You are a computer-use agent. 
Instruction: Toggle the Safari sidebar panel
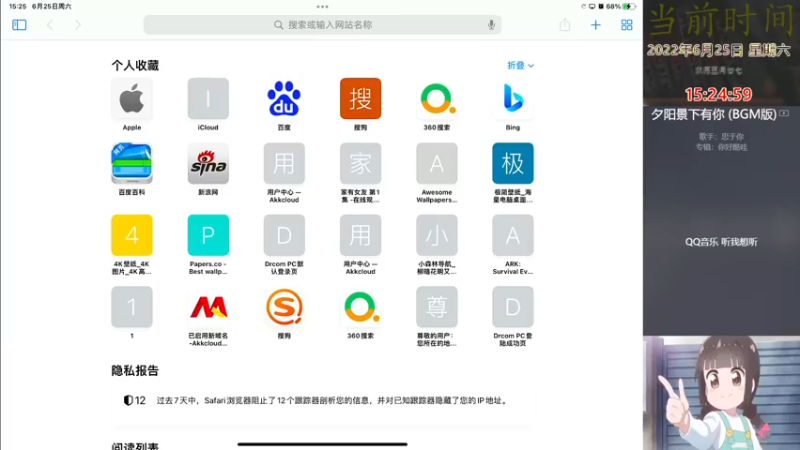pos(19,24)
